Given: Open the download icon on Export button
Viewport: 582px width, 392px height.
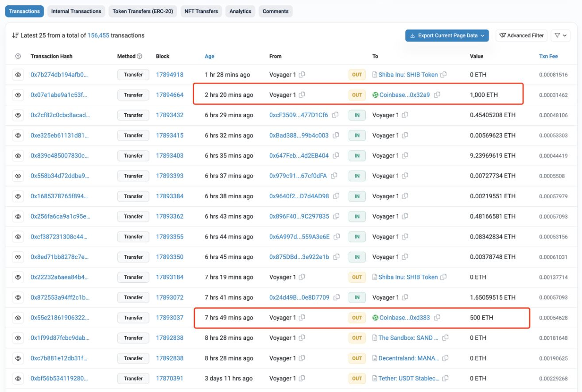Looking at the screenshot, I should [414, 36].
